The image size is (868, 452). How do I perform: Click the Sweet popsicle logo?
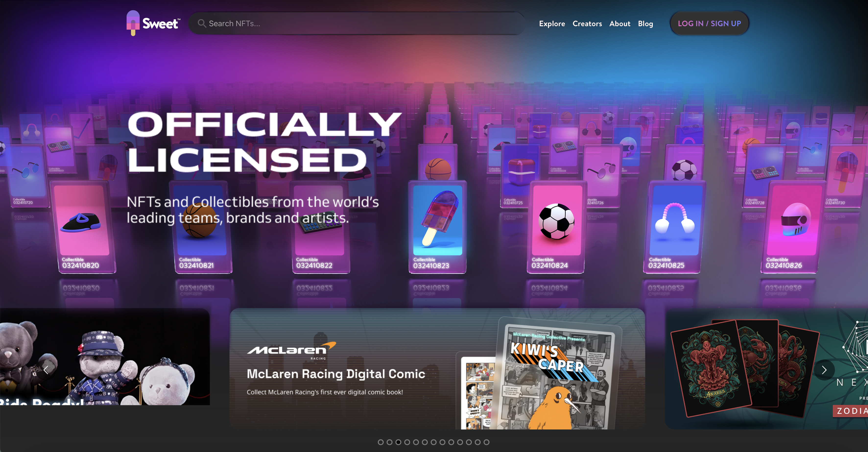coord(153,23)
